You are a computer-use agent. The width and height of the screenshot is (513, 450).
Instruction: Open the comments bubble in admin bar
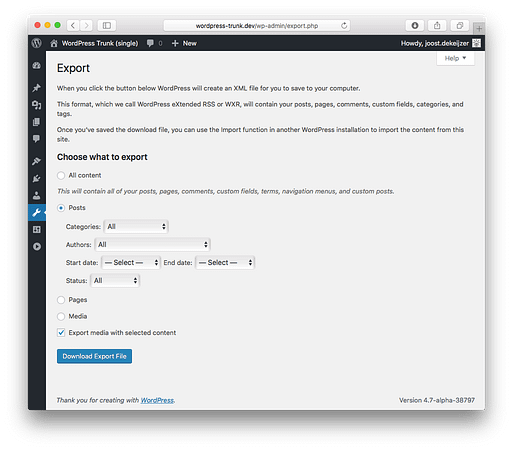pos(155,43)
